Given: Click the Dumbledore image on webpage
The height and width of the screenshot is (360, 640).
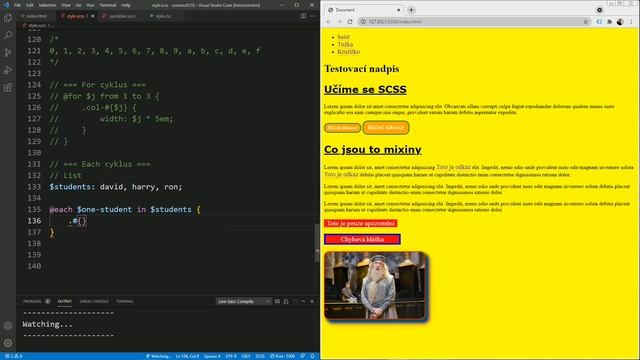Looking at the screenshot, I should pos(376,285).
